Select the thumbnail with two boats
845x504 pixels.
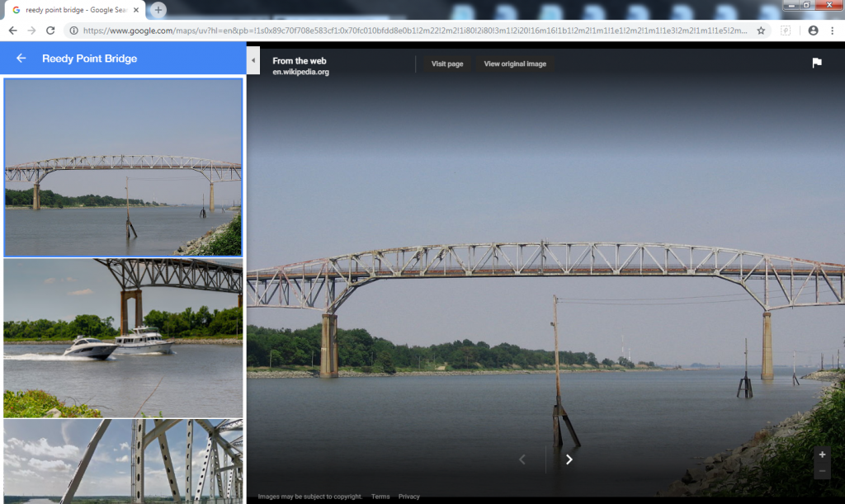click(123, 337)
